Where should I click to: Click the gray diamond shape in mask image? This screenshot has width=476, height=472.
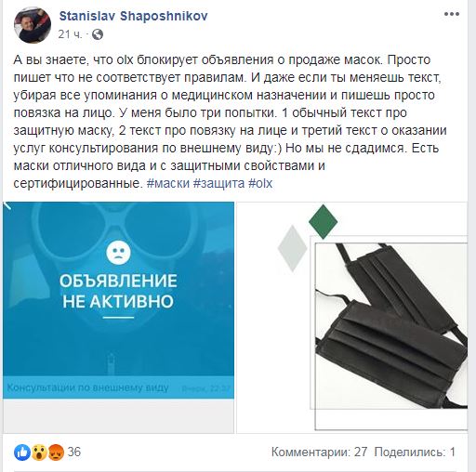[x=292, y=248]
